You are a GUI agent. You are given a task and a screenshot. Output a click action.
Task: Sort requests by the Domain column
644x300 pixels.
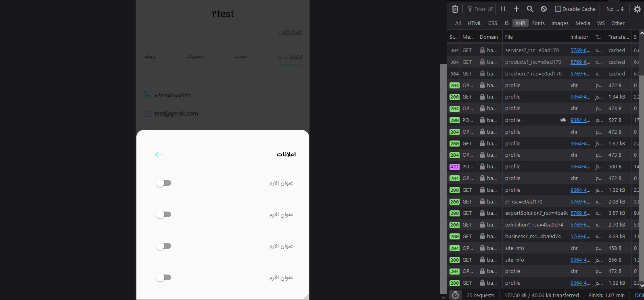point(489,37)
